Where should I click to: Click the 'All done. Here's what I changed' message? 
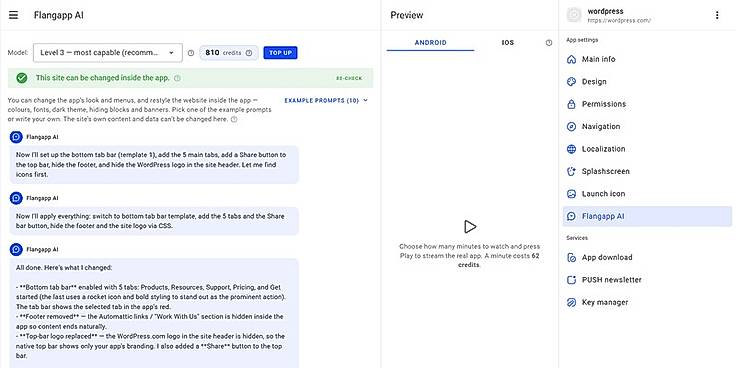tap(154, 313)
